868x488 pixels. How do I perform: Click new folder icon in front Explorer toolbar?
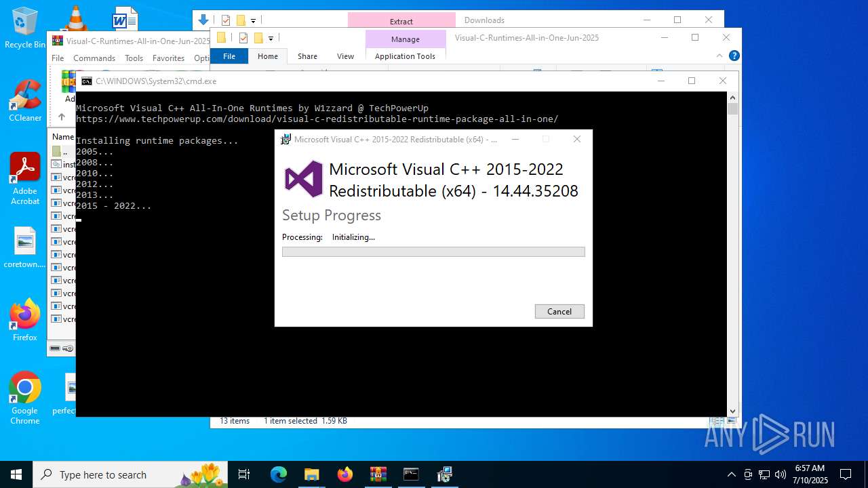[x=258, y=38]
